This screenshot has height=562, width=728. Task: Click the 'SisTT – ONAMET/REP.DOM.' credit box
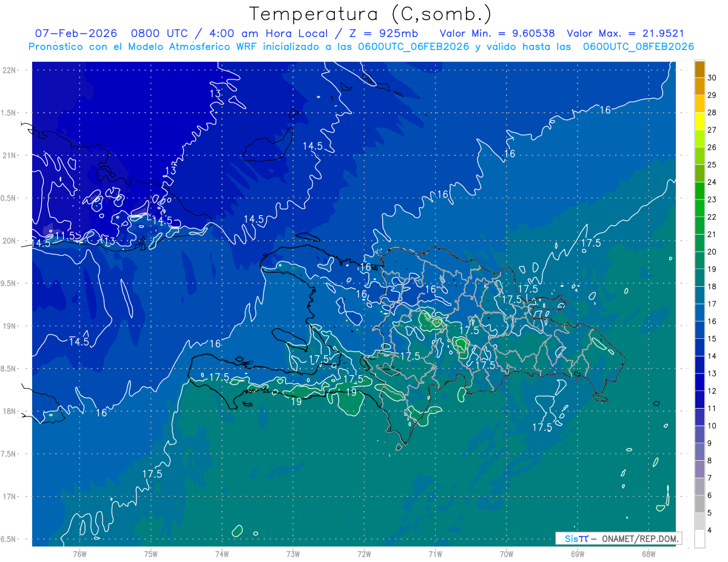618,538
